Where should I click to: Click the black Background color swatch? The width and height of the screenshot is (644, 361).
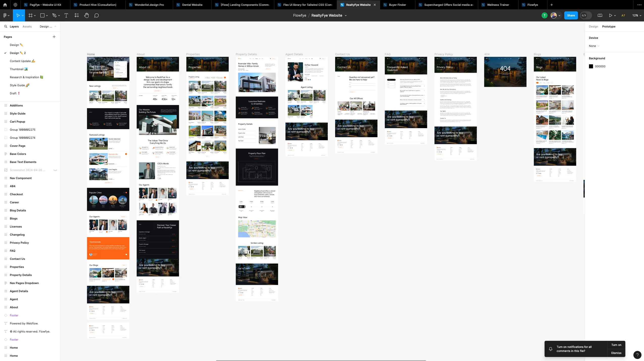coord(591,66)
